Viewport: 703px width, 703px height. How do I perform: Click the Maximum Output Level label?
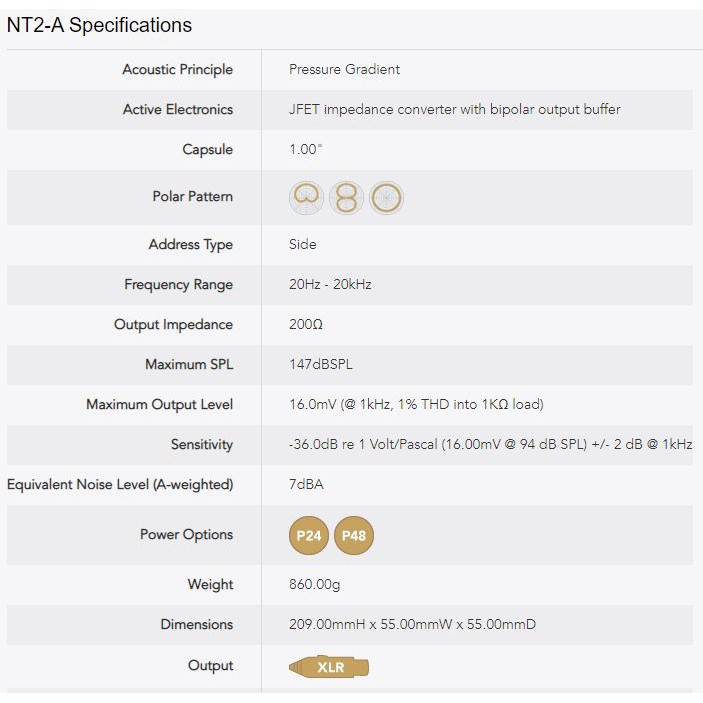159,405
